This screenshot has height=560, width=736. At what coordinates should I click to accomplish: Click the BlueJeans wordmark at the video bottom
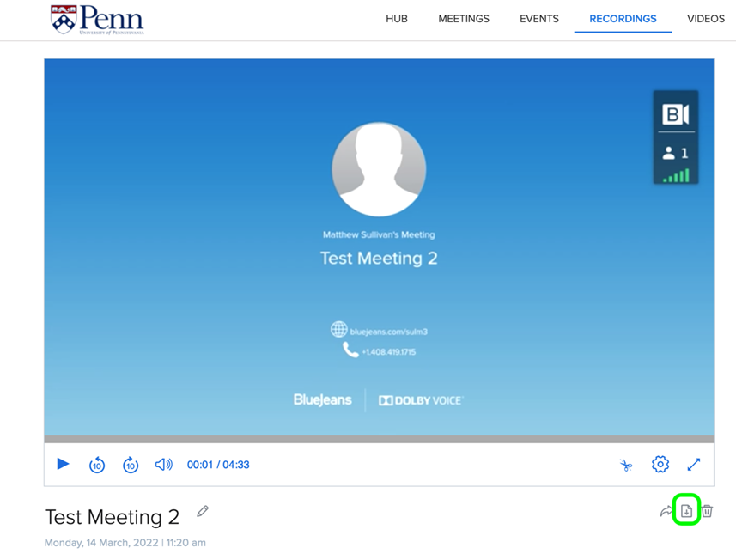tap(322, 399)
